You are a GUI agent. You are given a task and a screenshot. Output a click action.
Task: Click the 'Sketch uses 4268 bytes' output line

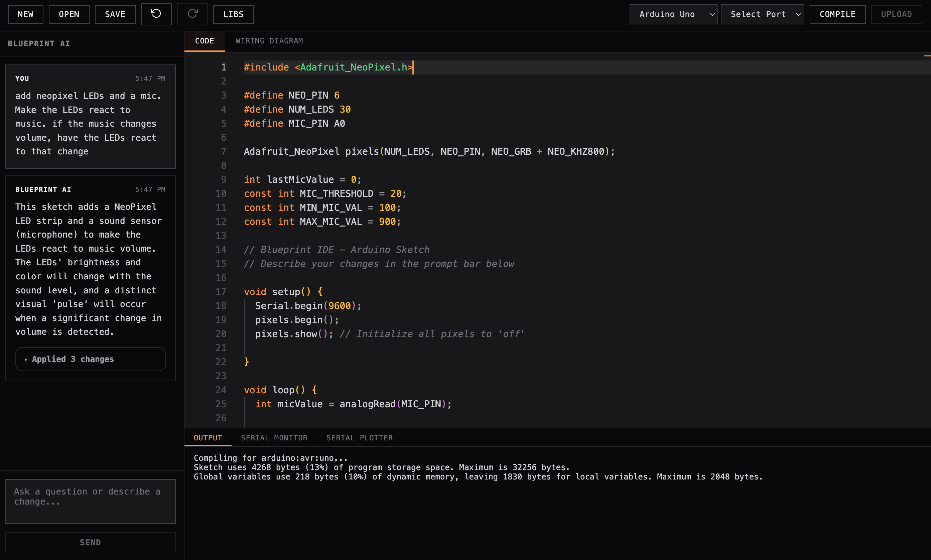382,467
